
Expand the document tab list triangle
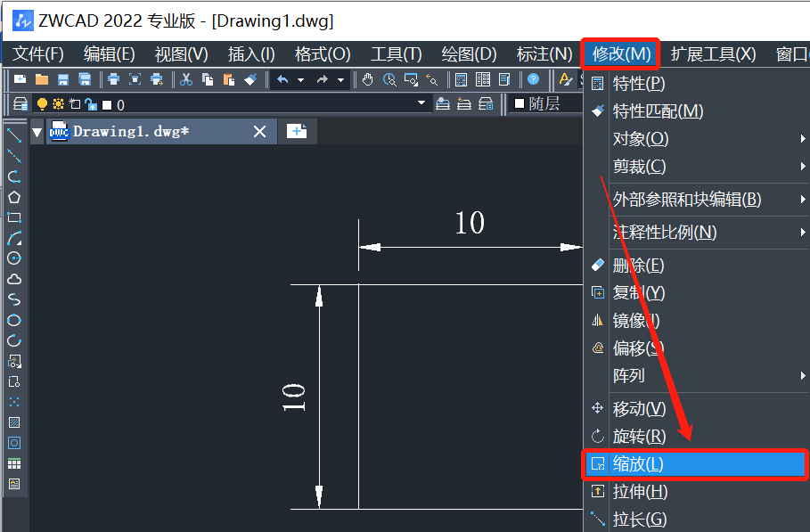click(37, 132)
